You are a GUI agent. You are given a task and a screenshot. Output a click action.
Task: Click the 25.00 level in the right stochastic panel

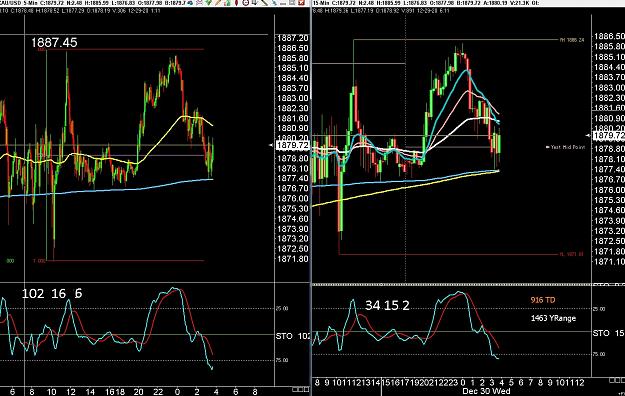point(599,309)
